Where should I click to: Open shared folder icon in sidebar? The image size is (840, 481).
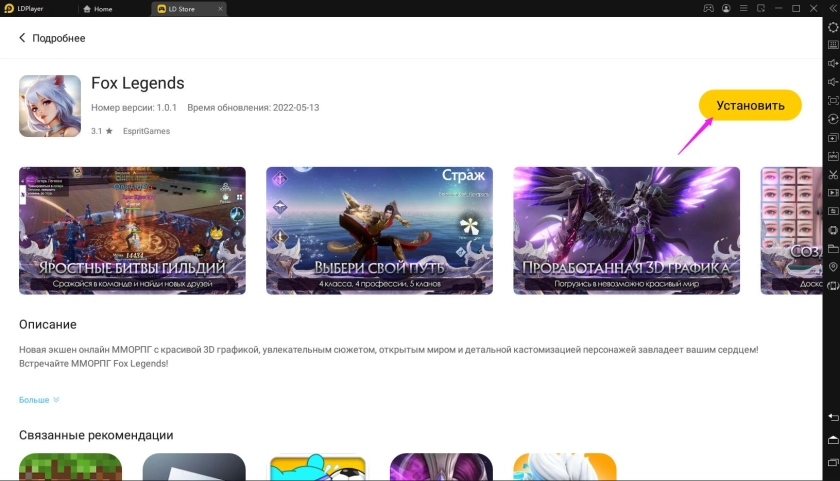pyautogui.click(x=833, y=249)
